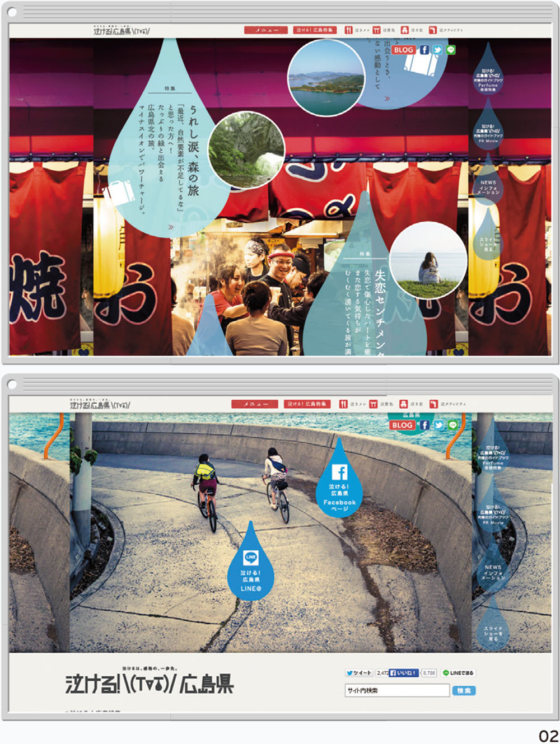Open the lodging icon in top screenshot's navigation

click(x=404, y=30)
